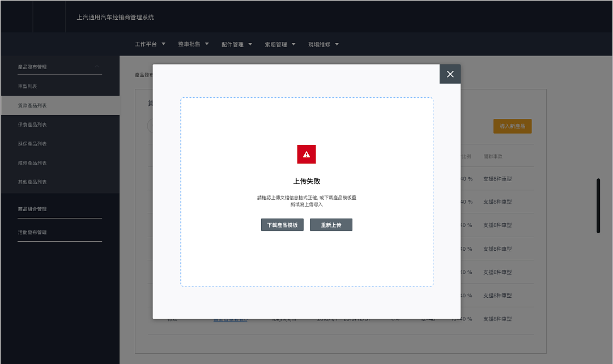Image resolution: width=613 pixels, height=364 pixels.
Task: Close the 上传失败 dialog
Action: (450, 74)
